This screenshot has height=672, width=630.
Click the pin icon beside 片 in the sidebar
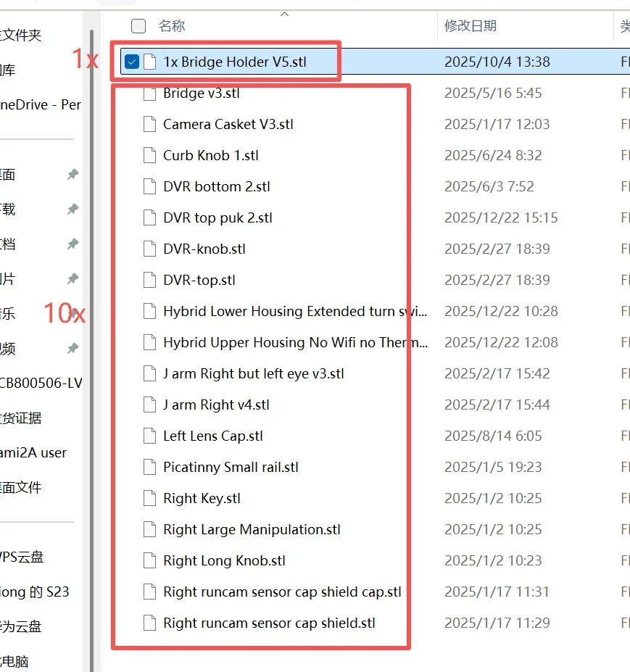click(72, 278)
